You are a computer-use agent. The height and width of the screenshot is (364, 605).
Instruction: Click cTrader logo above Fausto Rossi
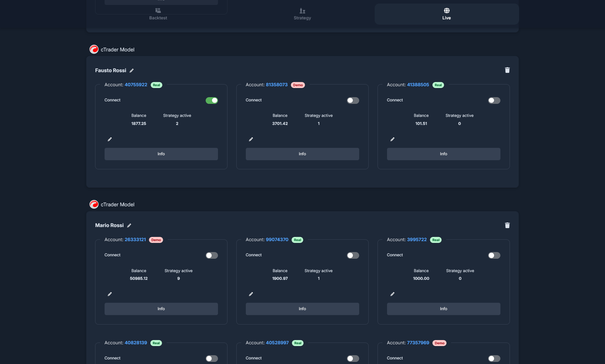pyautogui.click(x=94, y=49)
